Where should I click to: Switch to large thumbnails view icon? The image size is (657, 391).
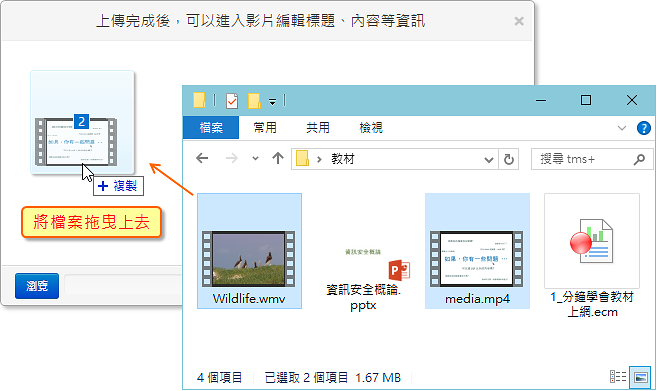click(x=641, y=377)
